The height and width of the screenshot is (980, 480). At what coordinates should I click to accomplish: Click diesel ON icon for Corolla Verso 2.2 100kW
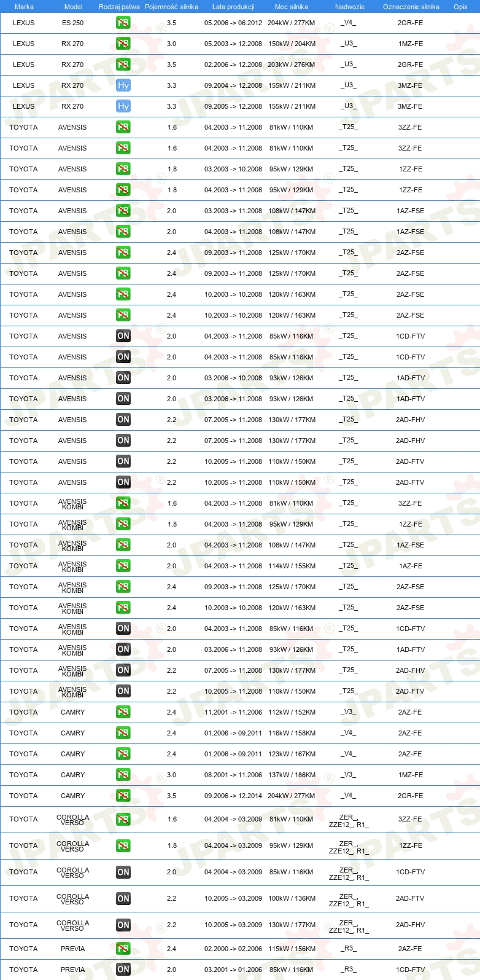point(123,899)
